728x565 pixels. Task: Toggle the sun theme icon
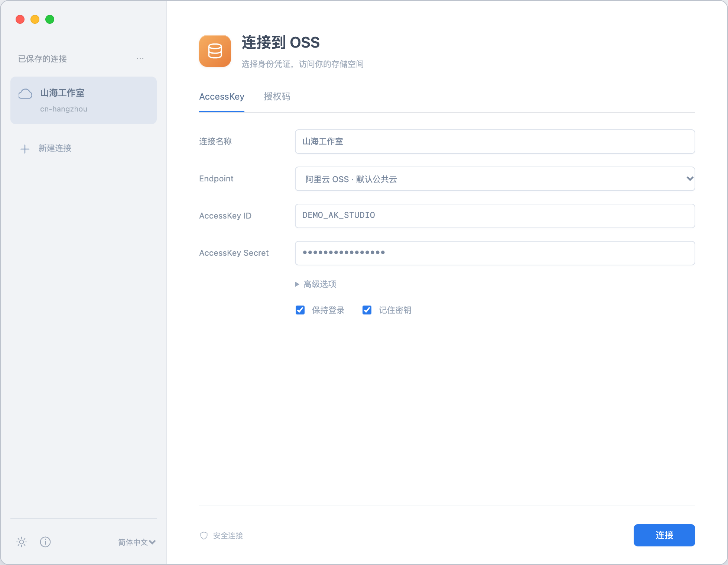(22, 542)
